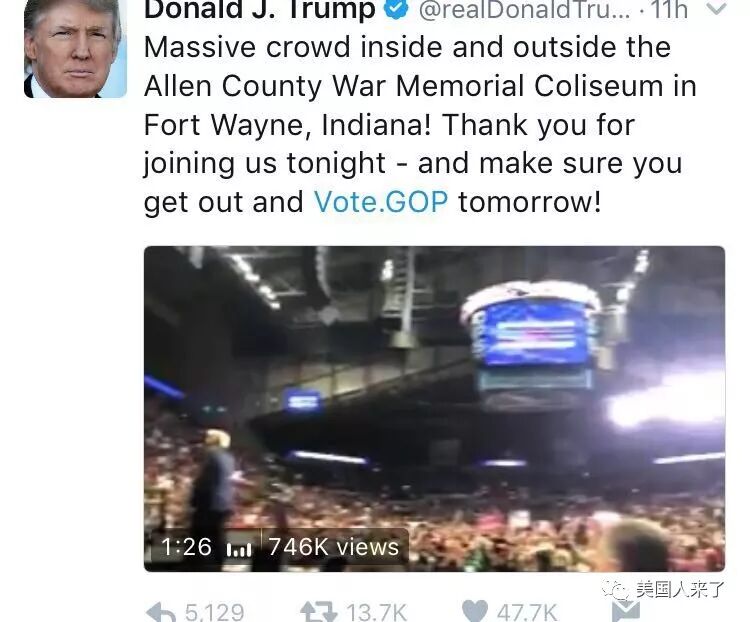Click the Vote.GOP link

coord(381,201)
